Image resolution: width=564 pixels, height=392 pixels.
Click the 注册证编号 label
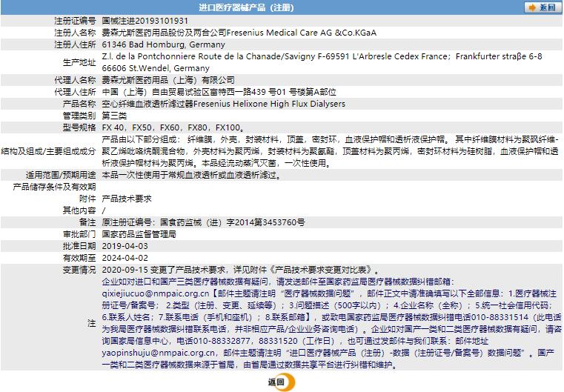coord(75,21)
